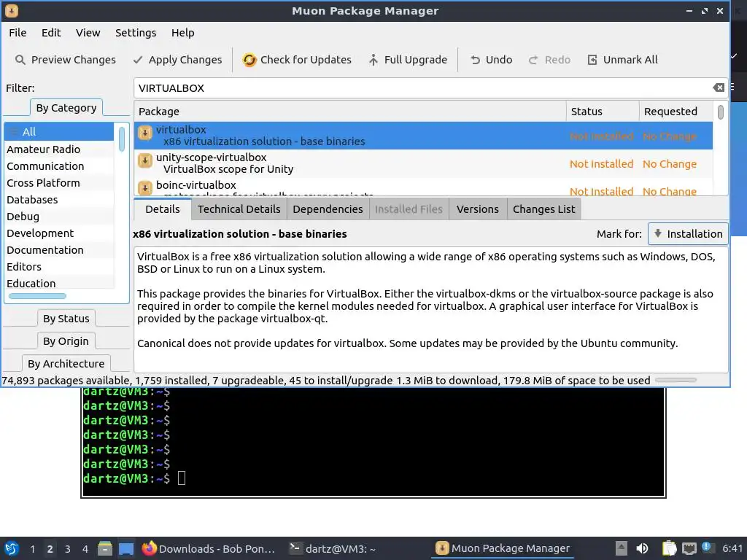Click the disabled Installed Files tab
Screen dimensions: 747x560
coord(409,209)
